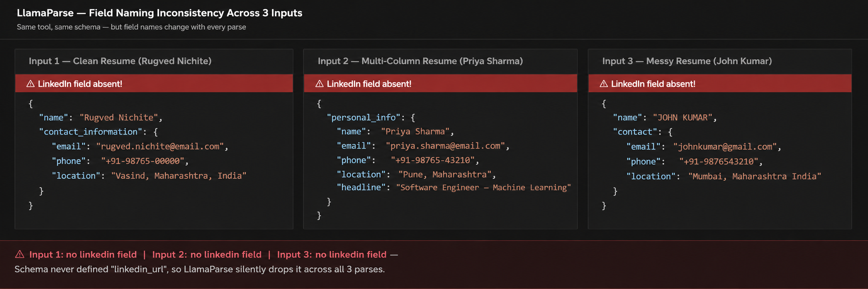This screenshot has height=289, width=868.
Task: Click the value "rugved.nichite@email.com"
Action: [x=160, y=146]
